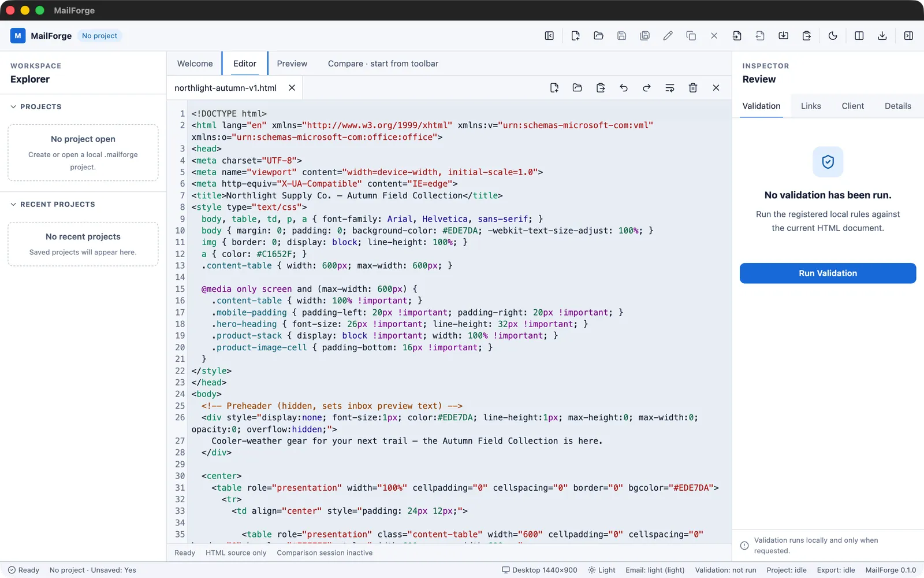Redo the last editor change

[647, 88]
